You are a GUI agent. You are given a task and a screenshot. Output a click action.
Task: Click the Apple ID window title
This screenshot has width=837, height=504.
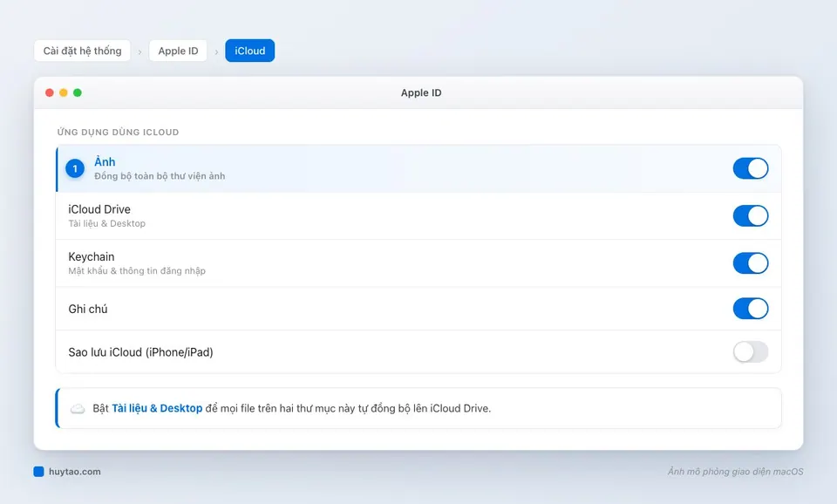[x=421, y=93]
